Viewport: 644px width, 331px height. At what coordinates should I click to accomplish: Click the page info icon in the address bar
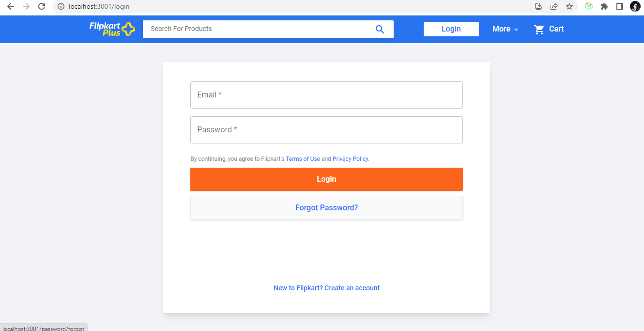61,7
